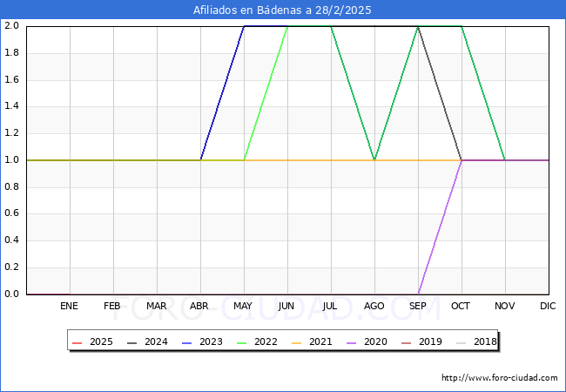Image resolution: width=566 pixels, height=392 pixels.
Task: Click the 1.4 y-axis value
Action: click(x=11, y=106)
